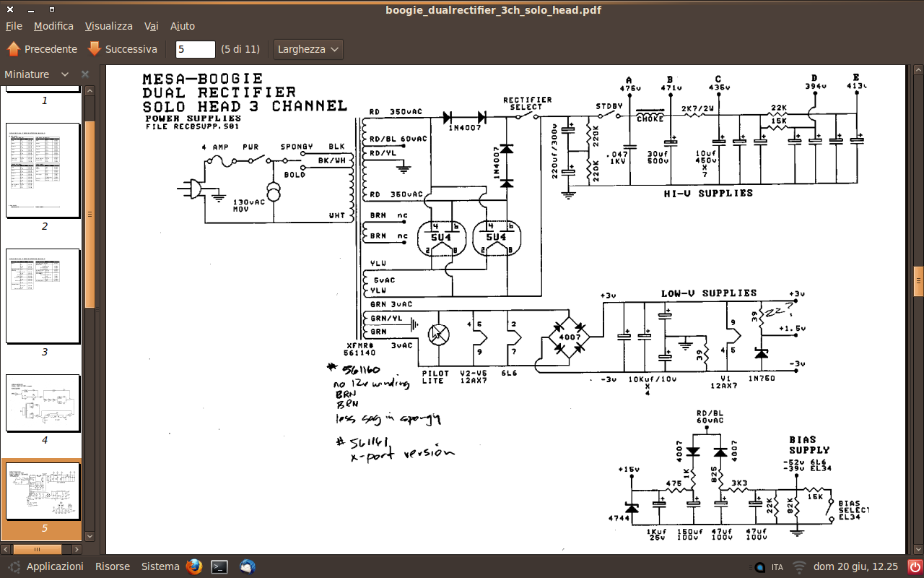Screen dimensions: 924x578
Task: Open the Modifica menu
Action: [x=53, y=26]
